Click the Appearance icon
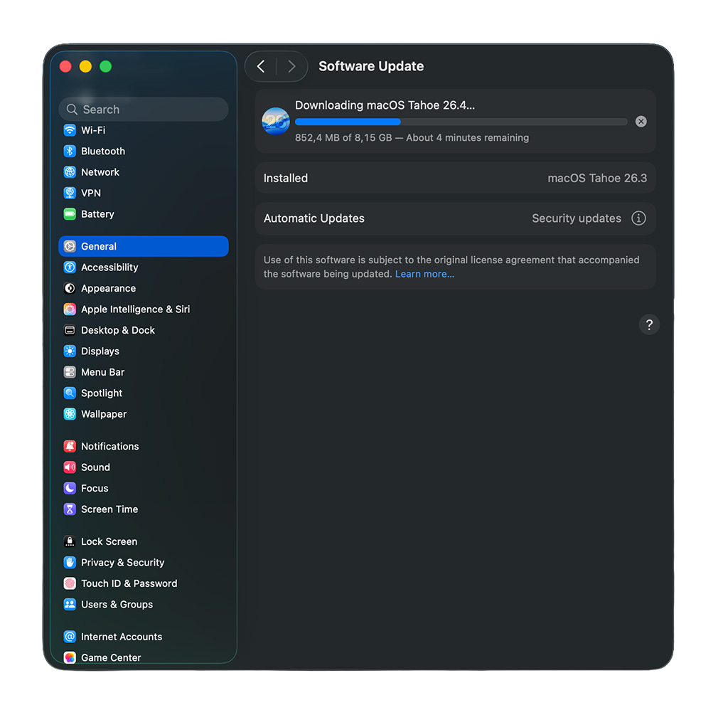The width and height of the screenshot is (728, 710). tap(70, 288)
